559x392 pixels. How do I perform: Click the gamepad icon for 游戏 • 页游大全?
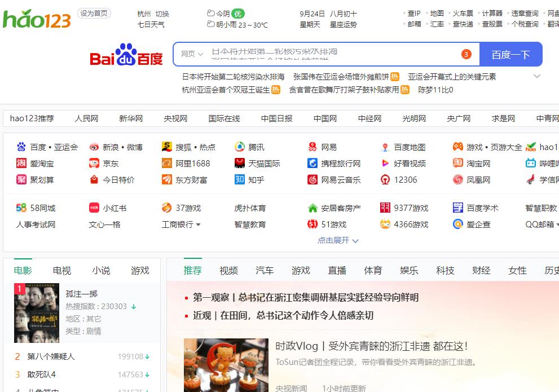458,147
